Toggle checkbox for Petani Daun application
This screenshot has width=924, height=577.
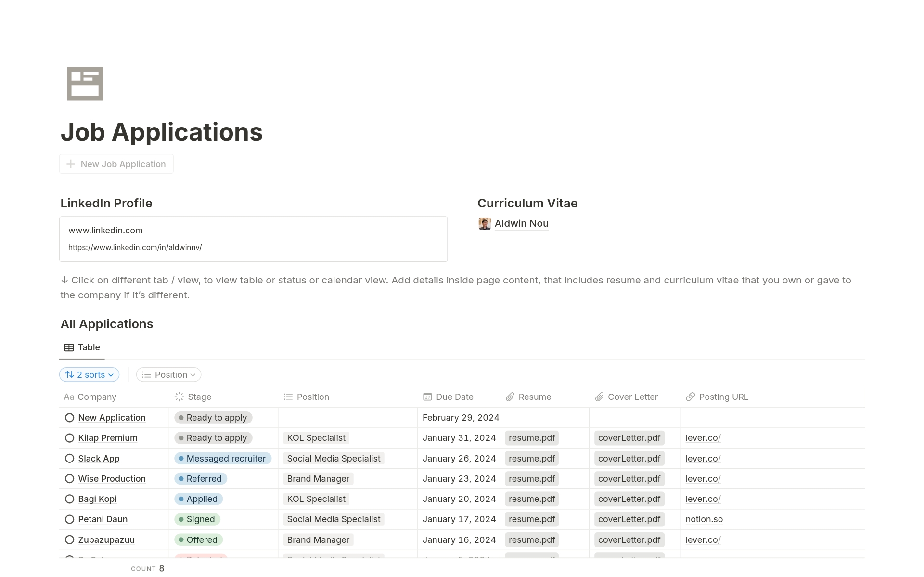click(70, 519)
